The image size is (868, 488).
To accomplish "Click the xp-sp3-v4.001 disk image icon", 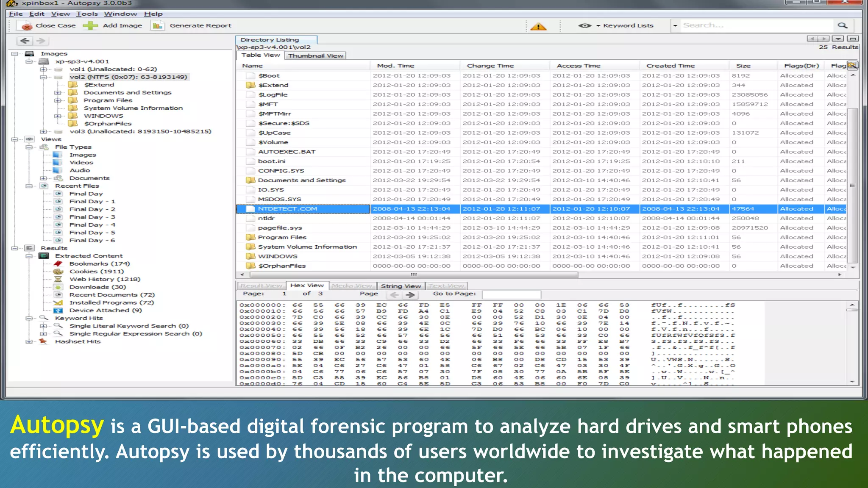I will point(44,61).
